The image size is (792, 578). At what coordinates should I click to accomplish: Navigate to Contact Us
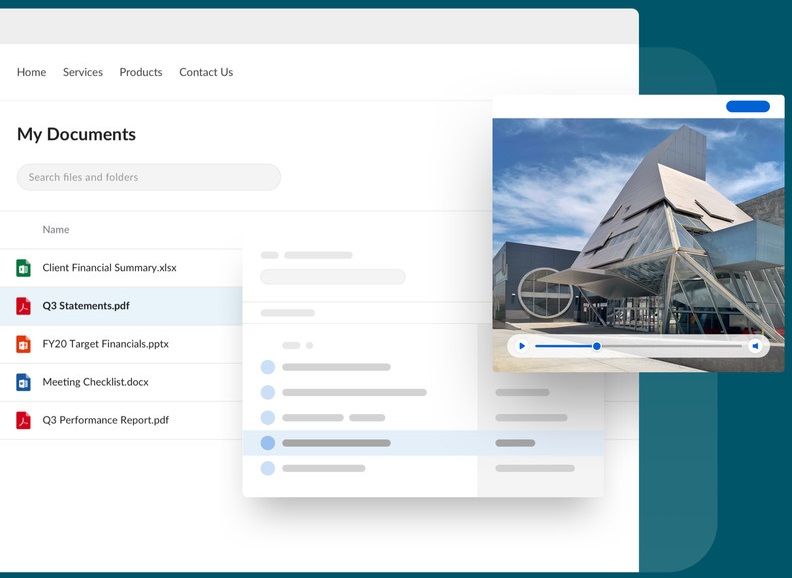click(x=206, y=72)
